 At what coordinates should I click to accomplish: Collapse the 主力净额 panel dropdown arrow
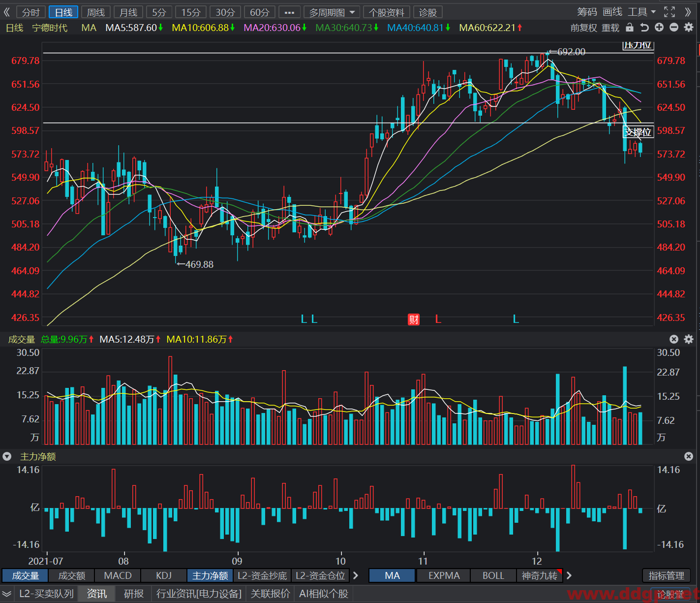[x=7, y=456]
